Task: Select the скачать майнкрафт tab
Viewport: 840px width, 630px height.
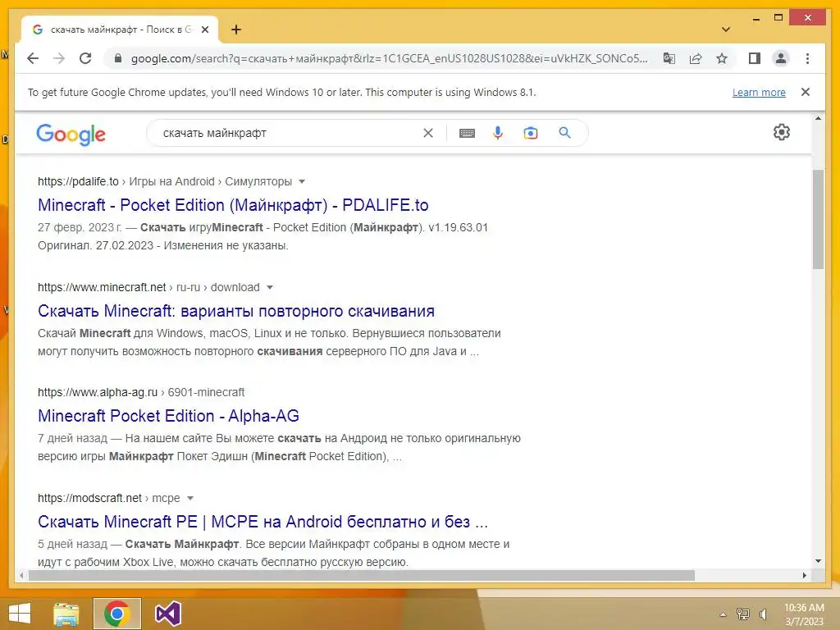Action: click(x=120, y=30)
